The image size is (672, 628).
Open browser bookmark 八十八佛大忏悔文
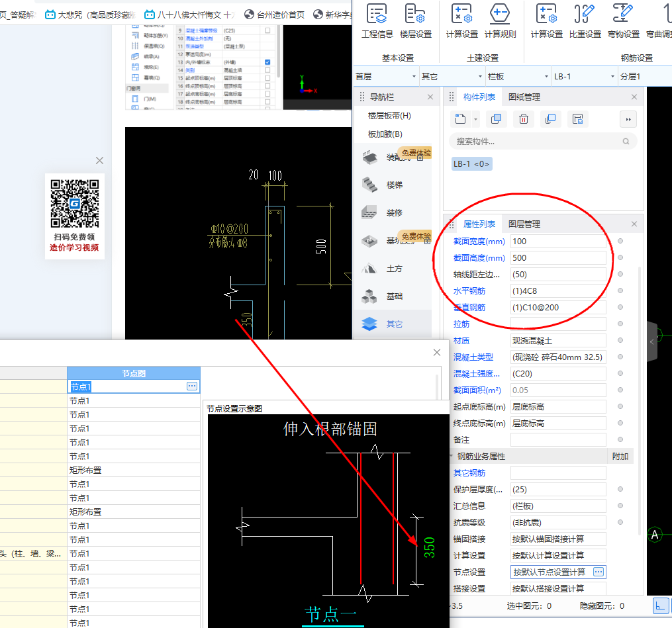point(190,15)
